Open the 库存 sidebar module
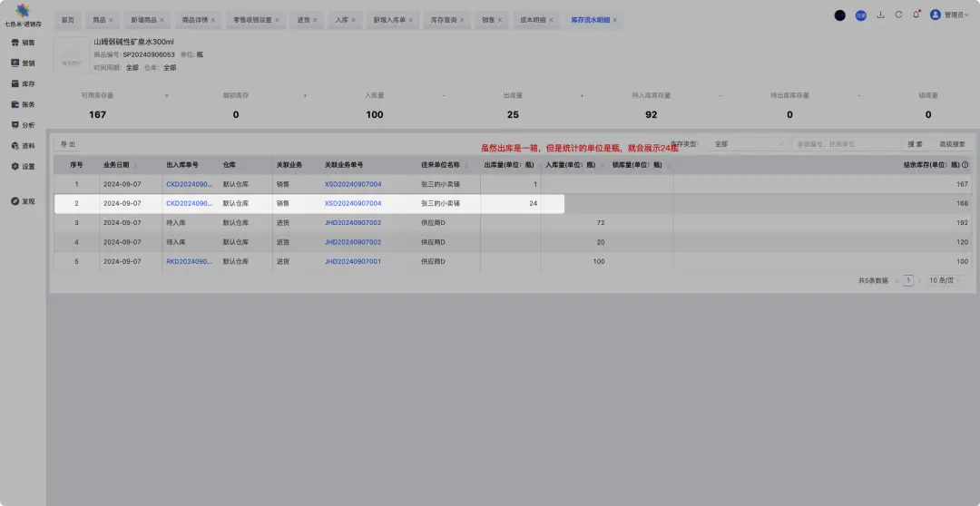 coord(23,84)
